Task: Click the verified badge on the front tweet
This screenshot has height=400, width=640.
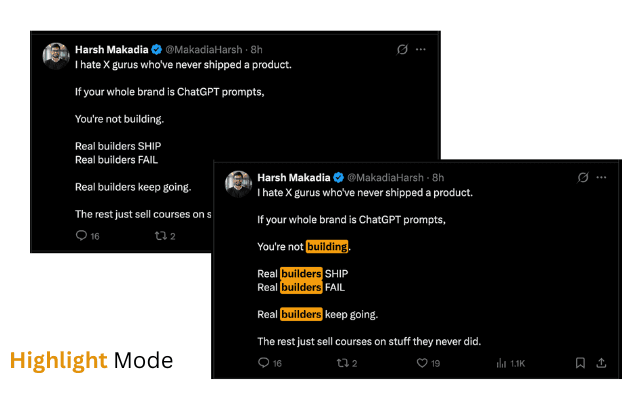Action: (339, 177)
